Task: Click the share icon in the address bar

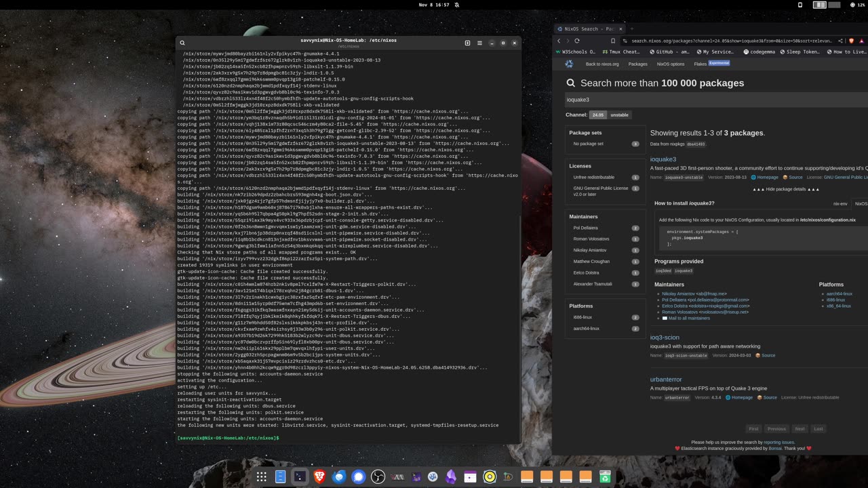Action: pos(840,41)
